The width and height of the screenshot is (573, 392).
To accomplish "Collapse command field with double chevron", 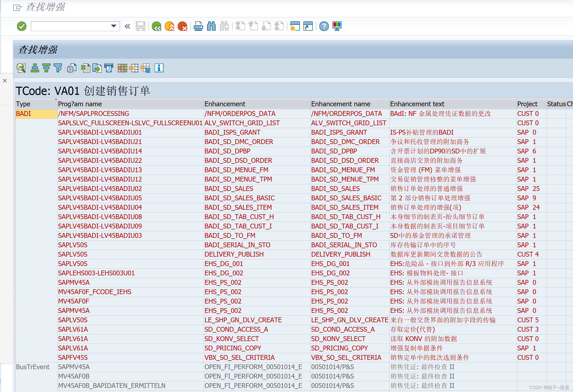I will click(127, 26).
